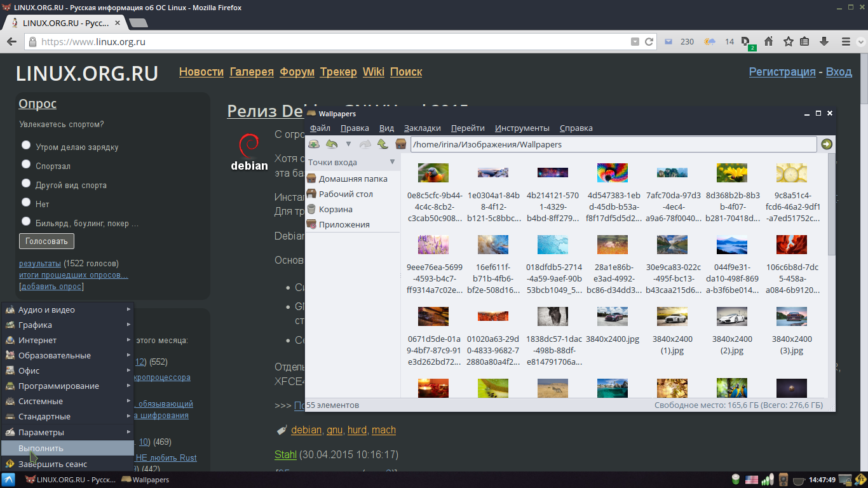Viewport: 868px width, 488px height.
Task: Open Firefox home page icon
Action: click(768, 42)
